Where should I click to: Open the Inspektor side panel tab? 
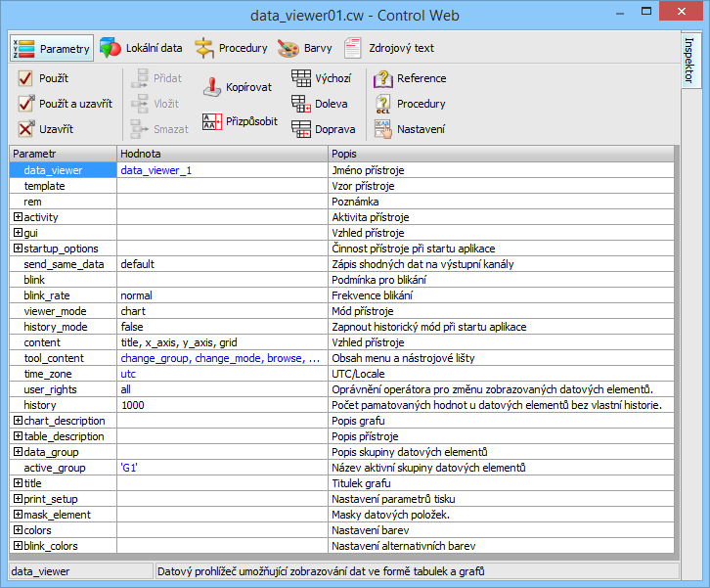(x=689, y=63)
